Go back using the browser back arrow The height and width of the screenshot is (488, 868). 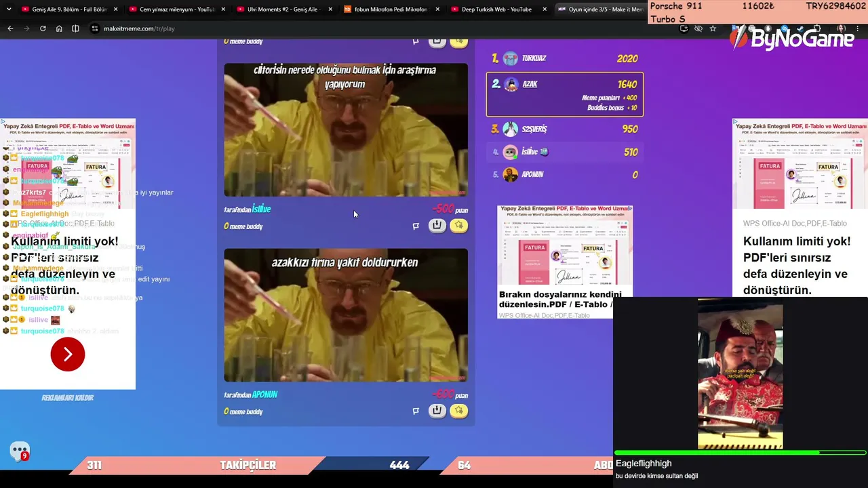point(10,28)
